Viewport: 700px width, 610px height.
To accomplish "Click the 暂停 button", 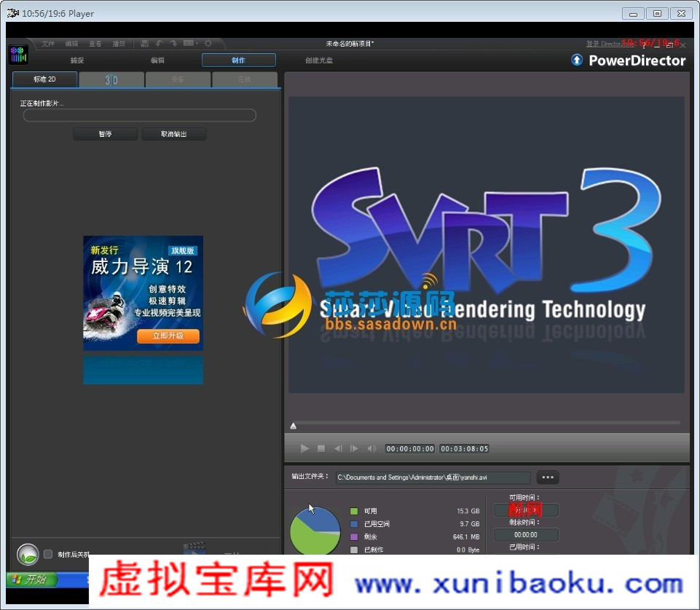I will (105, 134).
